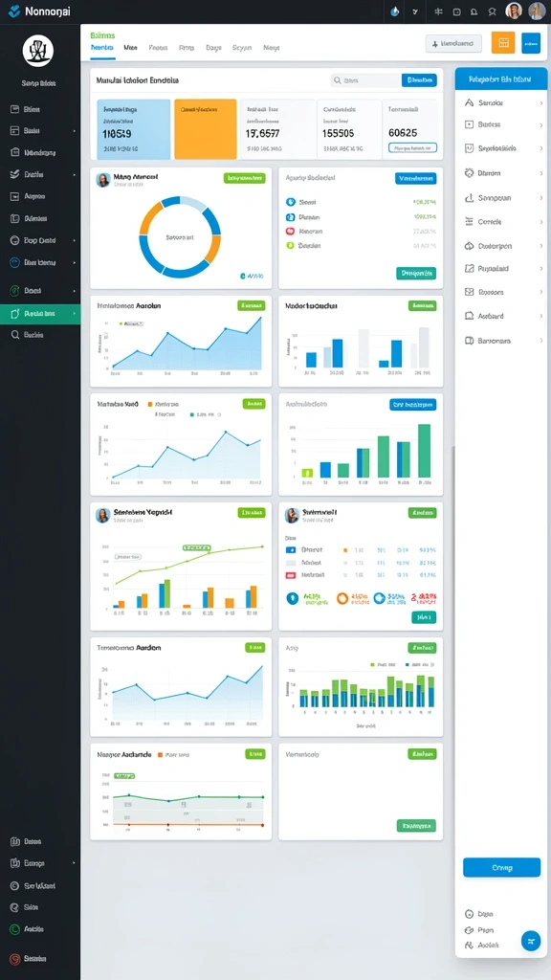551x980 pixels.
Task: Click the magnifier search icon in left sidebar
Action: point(15,334)
